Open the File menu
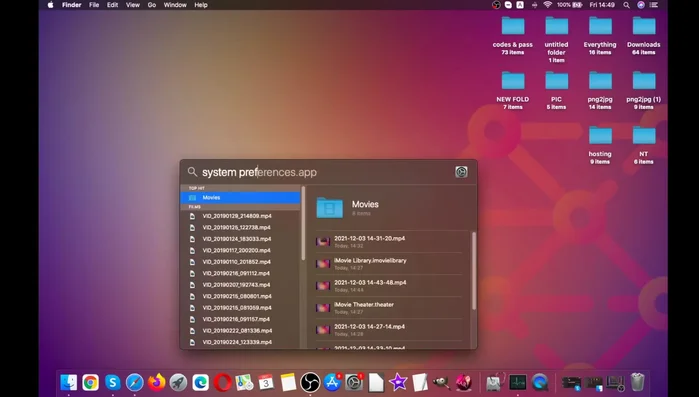 point(94,5)
